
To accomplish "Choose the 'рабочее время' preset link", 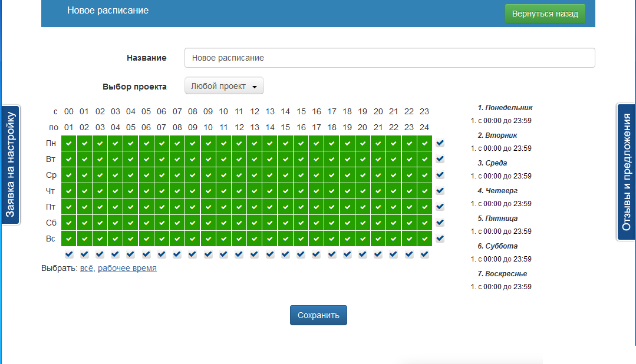I will (127, 268).
